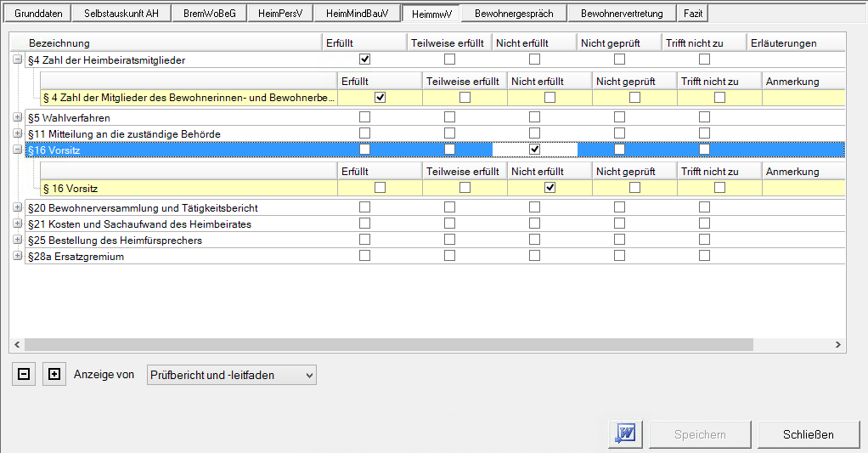The image size is (868, 453).
Task: Expand the §5 Wahlverfahren row
Action: 18,117
